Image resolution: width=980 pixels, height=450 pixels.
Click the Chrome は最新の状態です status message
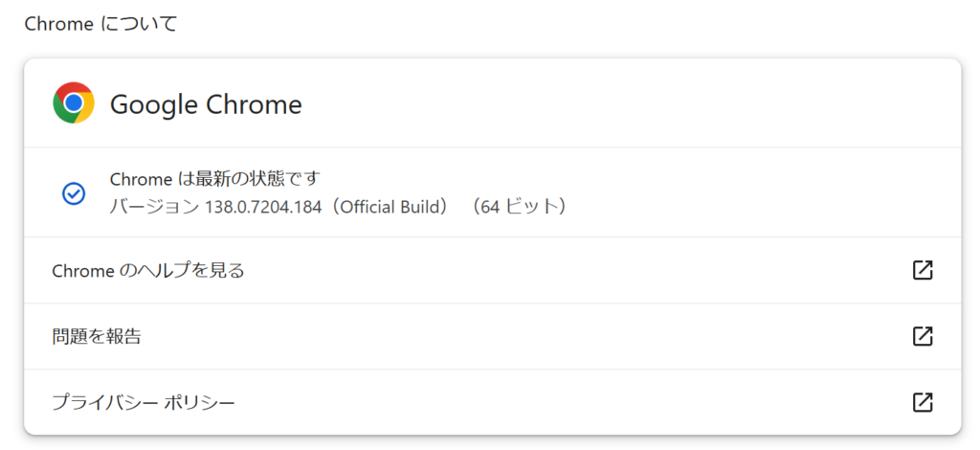click(x=215, y=179)
